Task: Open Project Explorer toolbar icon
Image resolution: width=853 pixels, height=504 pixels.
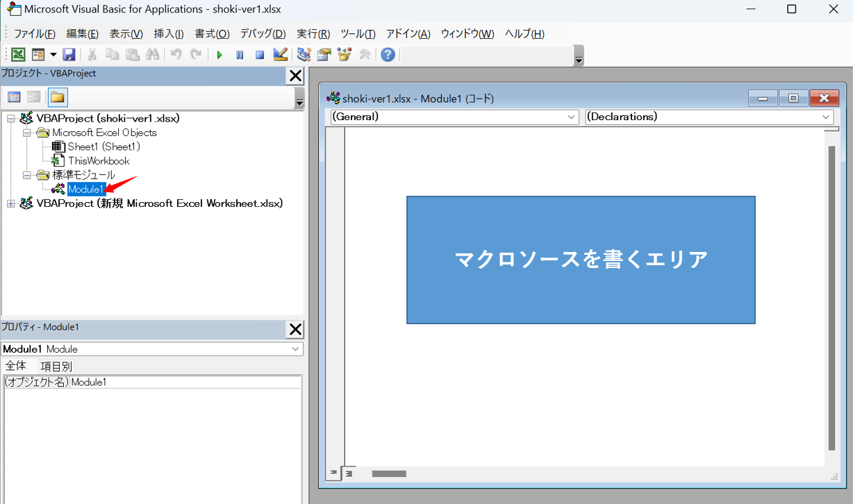Action: 304,55
